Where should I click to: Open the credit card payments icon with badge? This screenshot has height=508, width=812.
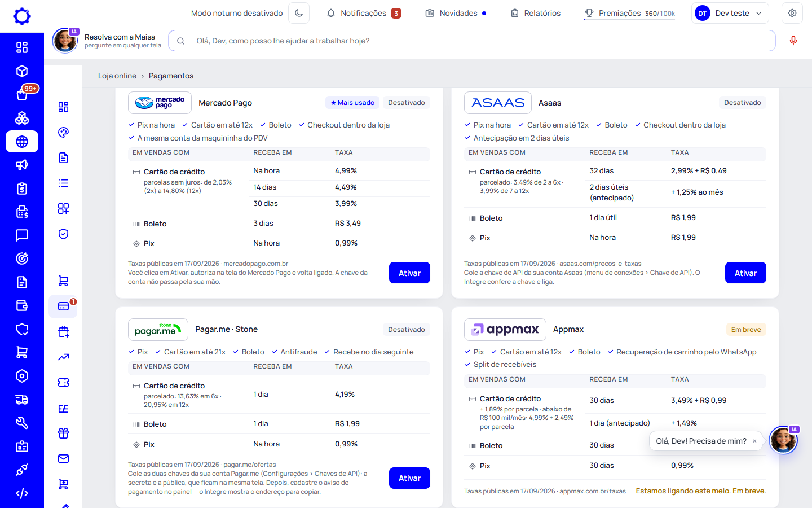(x=64, y=306)
